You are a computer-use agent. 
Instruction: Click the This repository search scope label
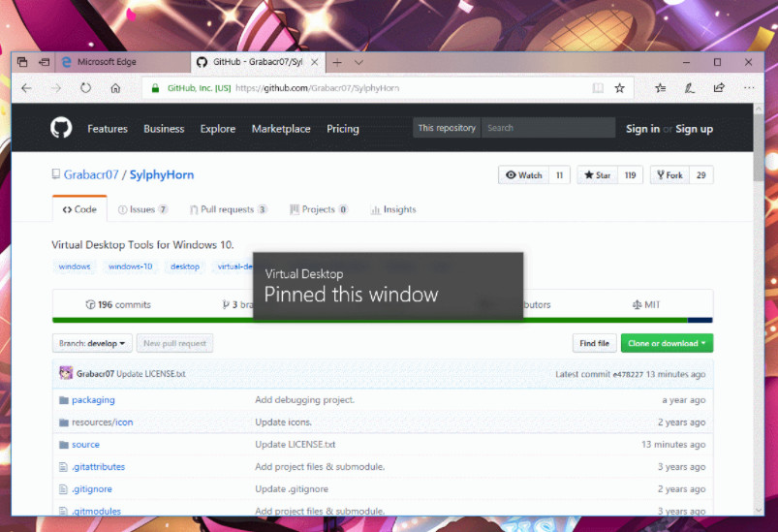447,128
